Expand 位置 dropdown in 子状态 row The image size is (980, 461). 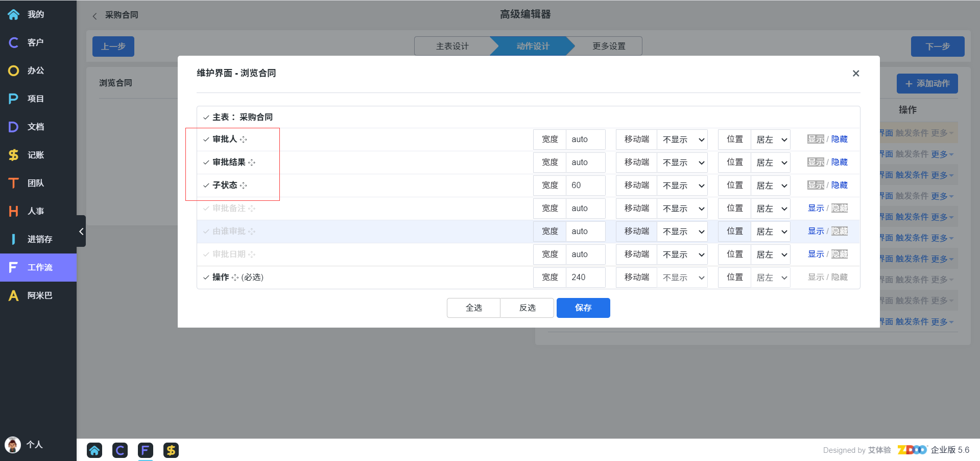coord(770,186)
